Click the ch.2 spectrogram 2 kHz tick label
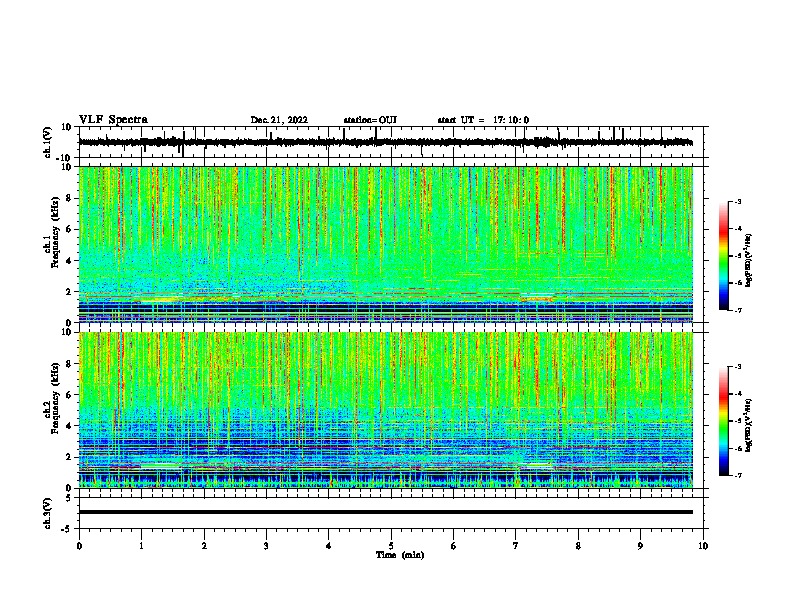792x612 pixels. pyautogui.click(x=69, y=457)
